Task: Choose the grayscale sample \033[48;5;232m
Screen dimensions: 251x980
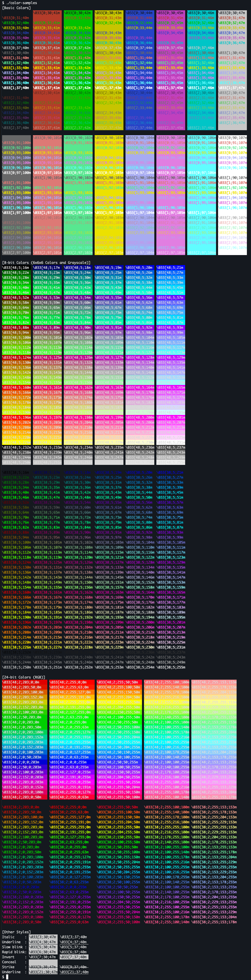Action: pos(16,447)
